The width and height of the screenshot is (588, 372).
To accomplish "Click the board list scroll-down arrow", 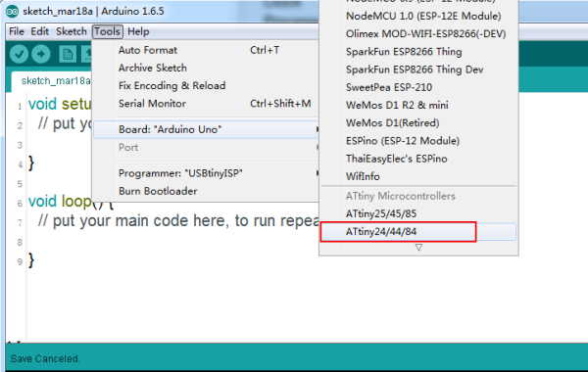I will pyautogui.click(x=418, y=248).
